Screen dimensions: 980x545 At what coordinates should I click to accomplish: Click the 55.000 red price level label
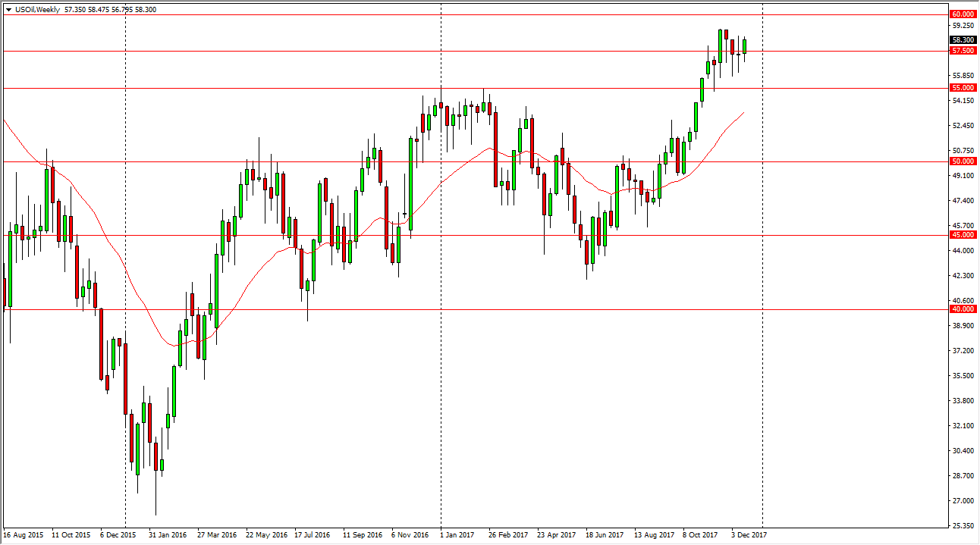(x=963, y=88)
